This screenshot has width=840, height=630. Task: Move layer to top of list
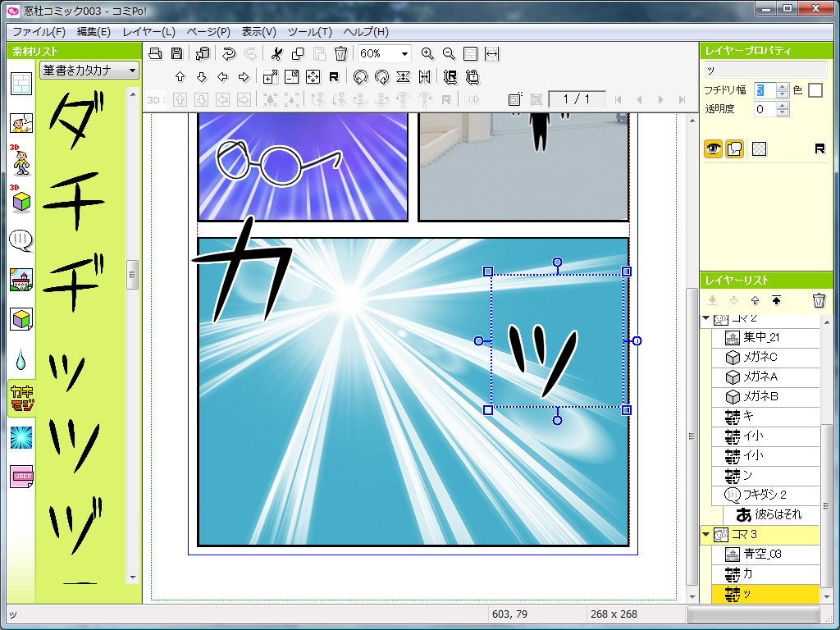click(776, 300)
